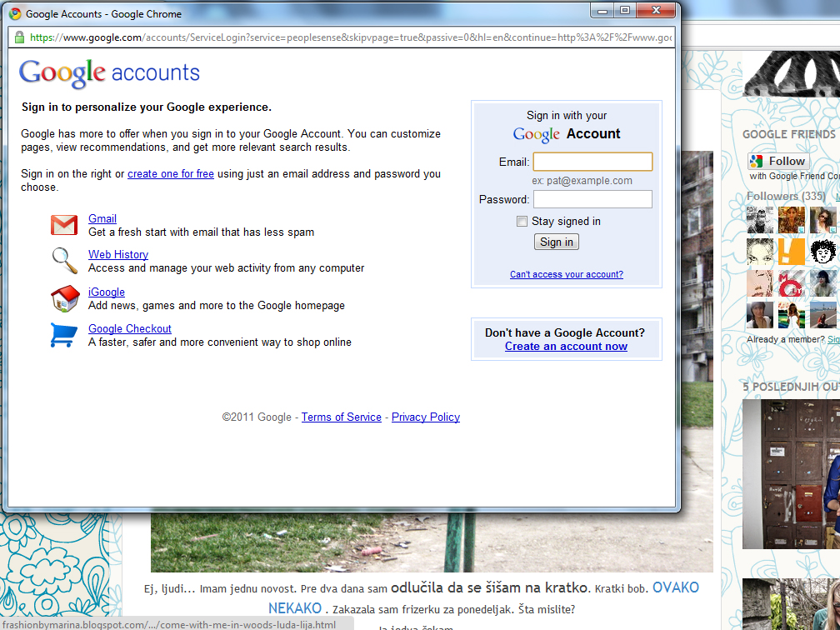The image size is (840, 630).
Task: Focus the Email input field
Action: pos(592,162)
